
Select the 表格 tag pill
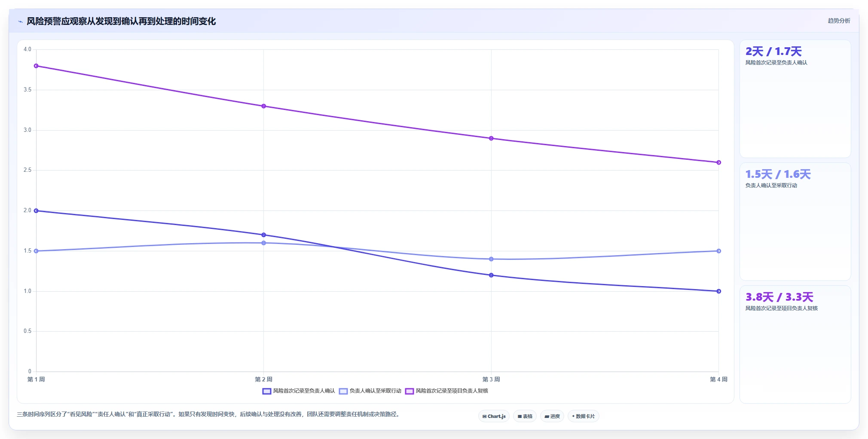(525, 416)
